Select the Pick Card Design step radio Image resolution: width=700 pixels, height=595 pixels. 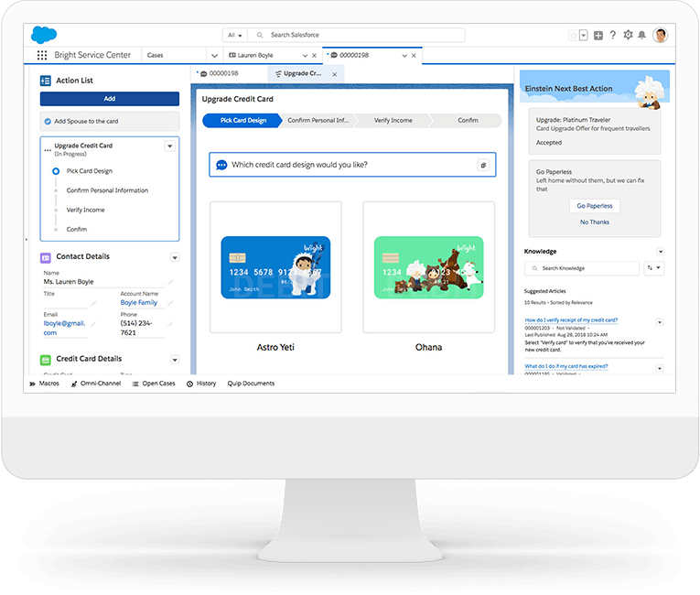pos(56,171)
